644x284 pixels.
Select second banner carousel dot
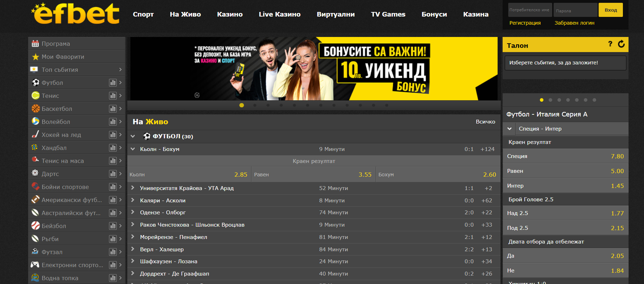[255, 105]
